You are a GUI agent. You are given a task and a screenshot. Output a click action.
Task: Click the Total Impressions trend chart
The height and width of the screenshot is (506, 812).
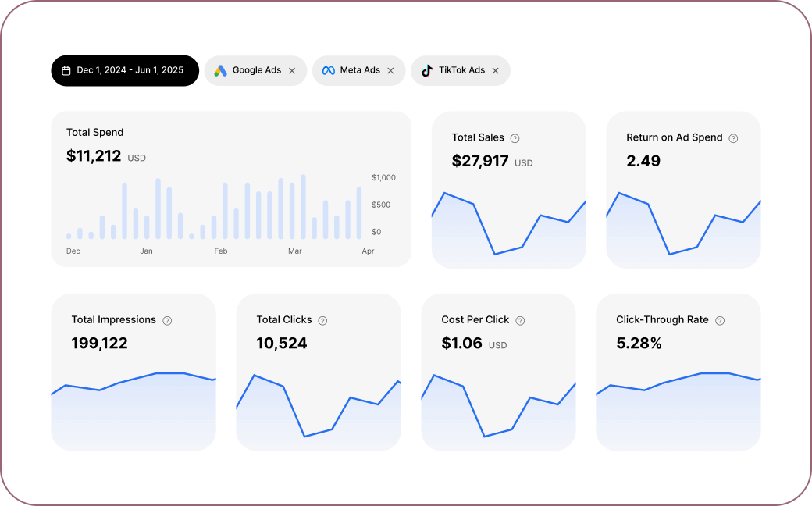coord(133,406)
